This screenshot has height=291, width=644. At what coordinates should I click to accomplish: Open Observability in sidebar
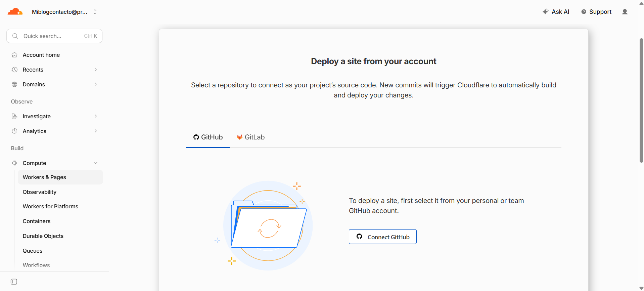pos(40,192)
